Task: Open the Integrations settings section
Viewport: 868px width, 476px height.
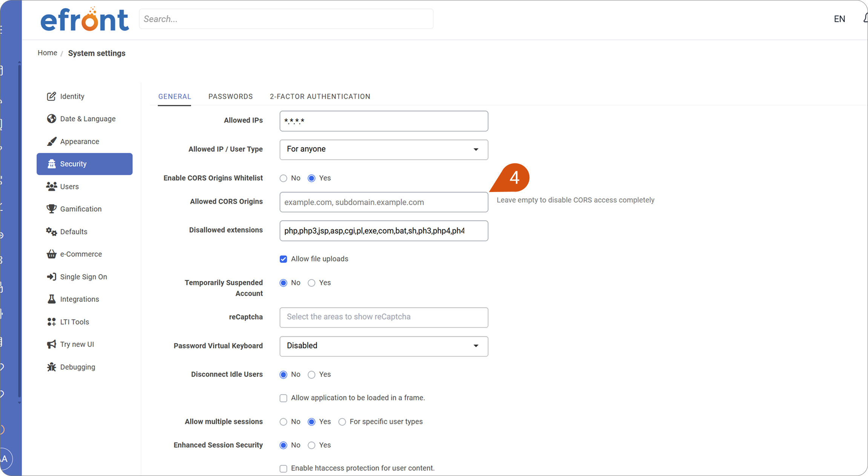Action: point(84,299)
